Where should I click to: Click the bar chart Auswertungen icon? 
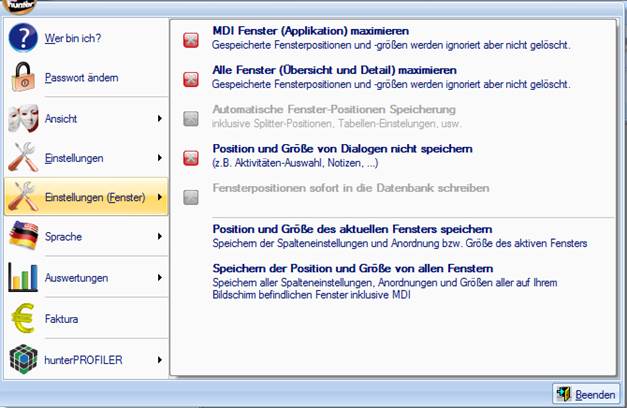[22, 277]
